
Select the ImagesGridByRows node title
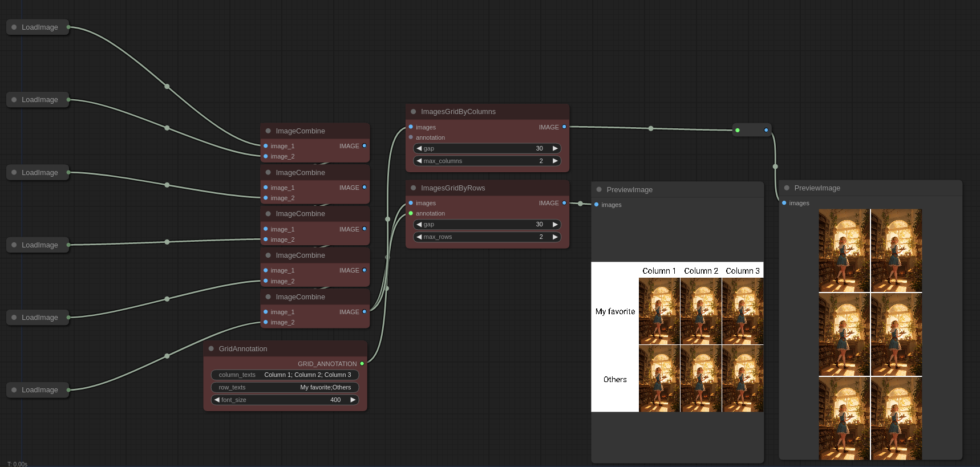pyautogui.click(x=453, y=188)
